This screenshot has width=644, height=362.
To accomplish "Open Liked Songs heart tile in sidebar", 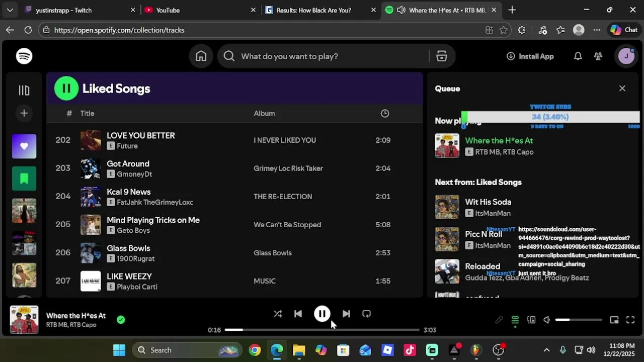I will 24,146.
